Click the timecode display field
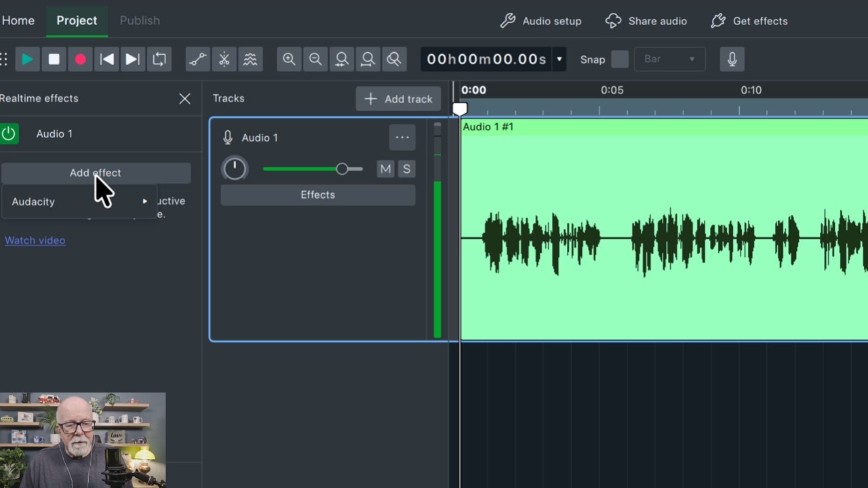 pos(486,59)
